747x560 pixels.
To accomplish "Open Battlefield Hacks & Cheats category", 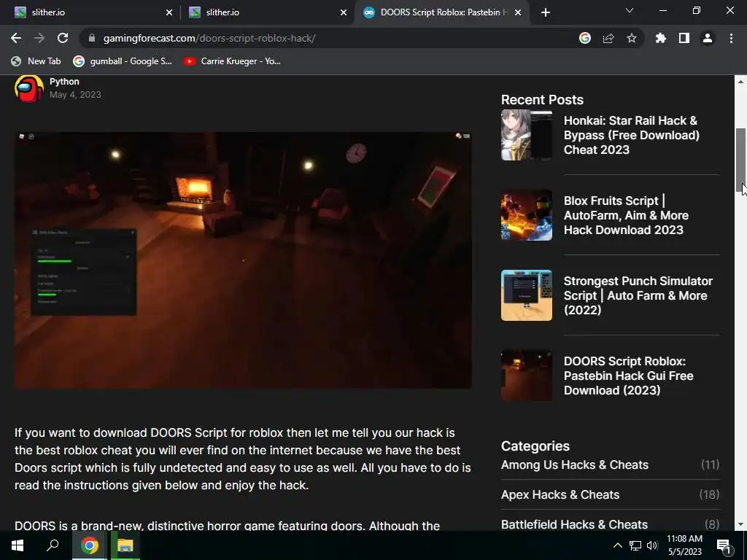I will (x=574, y=524).
